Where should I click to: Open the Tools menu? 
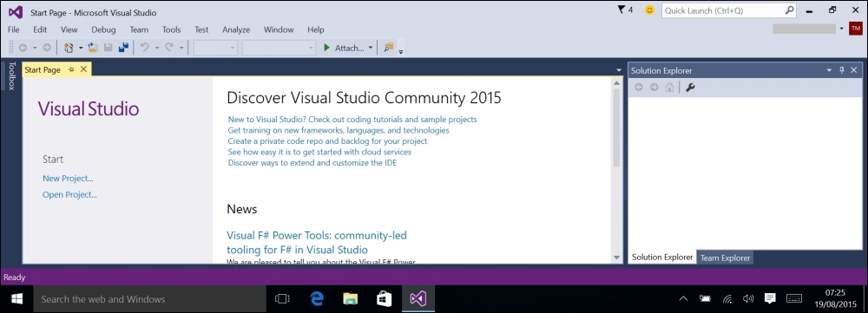click(x=172, y=29)
